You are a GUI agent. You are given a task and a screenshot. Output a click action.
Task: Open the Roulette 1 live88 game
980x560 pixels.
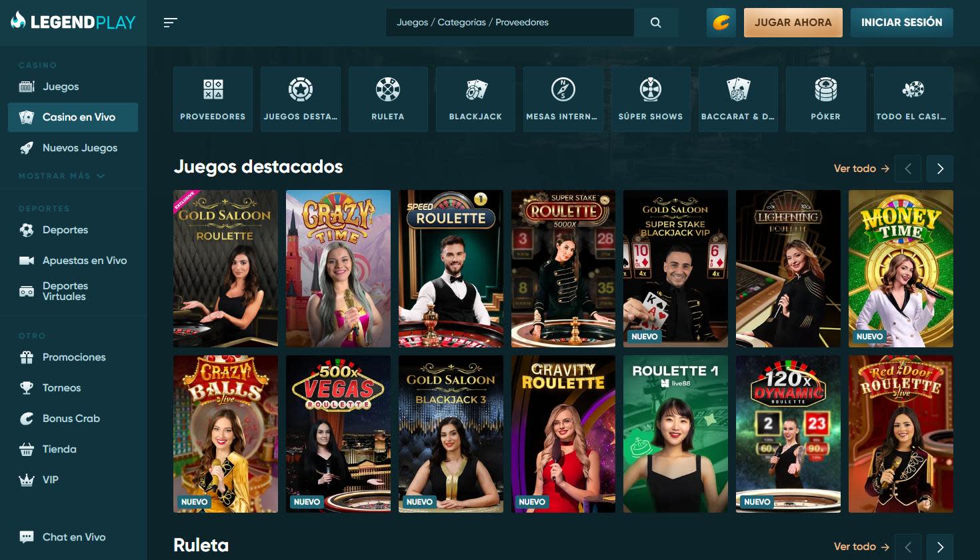point(675,434)
